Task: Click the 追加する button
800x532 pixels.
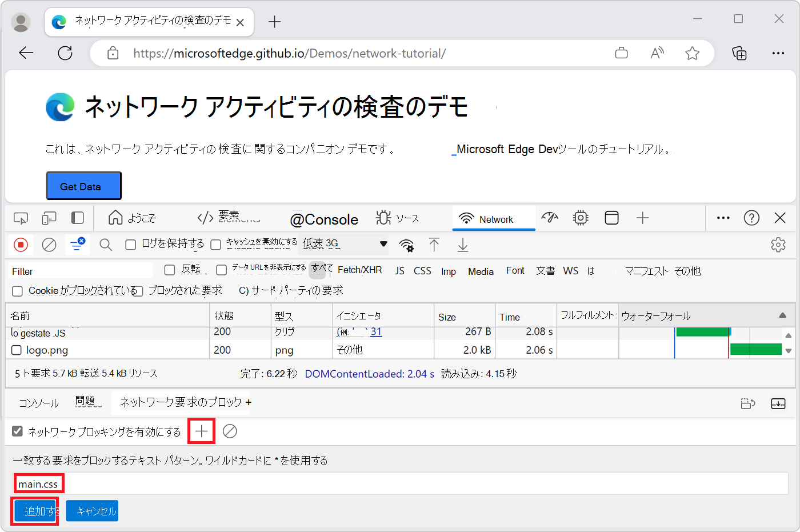Action: (x=35, y=510)
